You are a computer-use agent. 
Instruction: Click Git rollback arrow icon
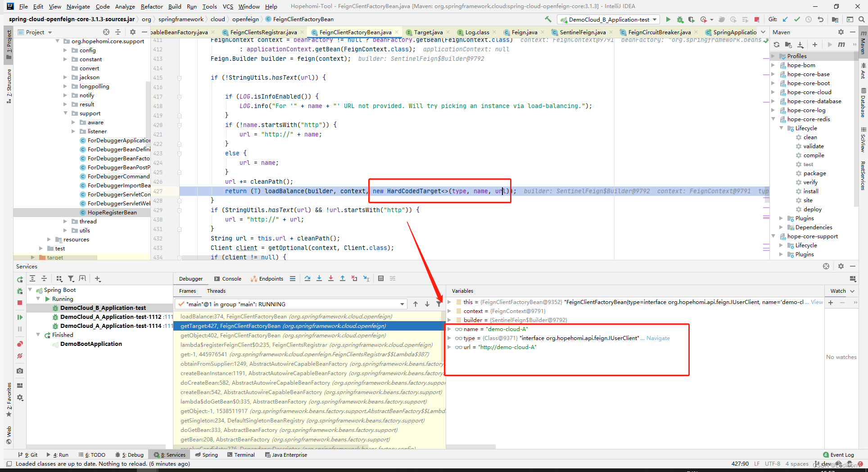click(x=821, y=19)
